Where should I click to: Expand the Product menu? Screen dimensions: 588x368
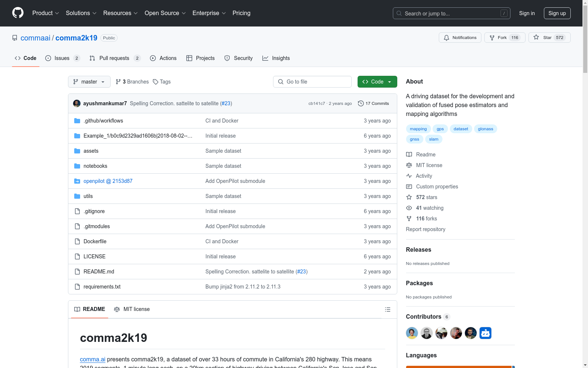46,13
